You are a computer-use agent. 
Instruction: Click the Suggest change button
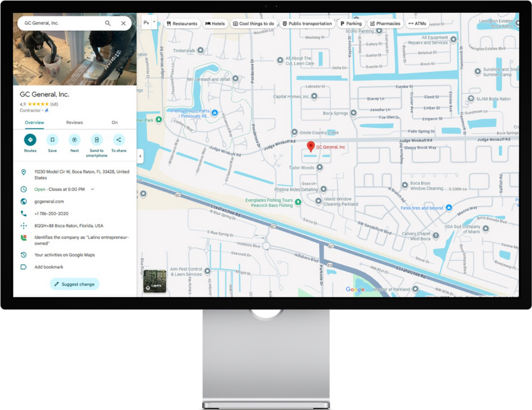(74, 284)
